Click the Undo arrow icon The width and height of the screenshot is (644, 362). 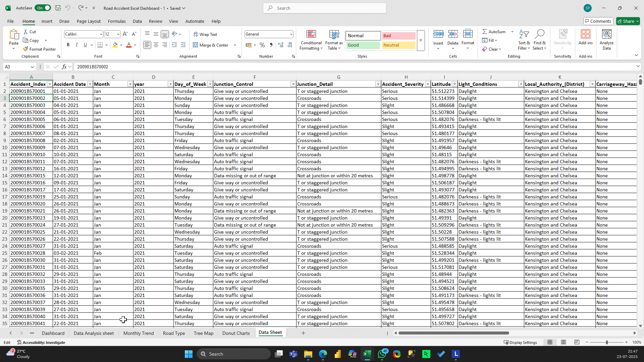click(x=68, y=8)
